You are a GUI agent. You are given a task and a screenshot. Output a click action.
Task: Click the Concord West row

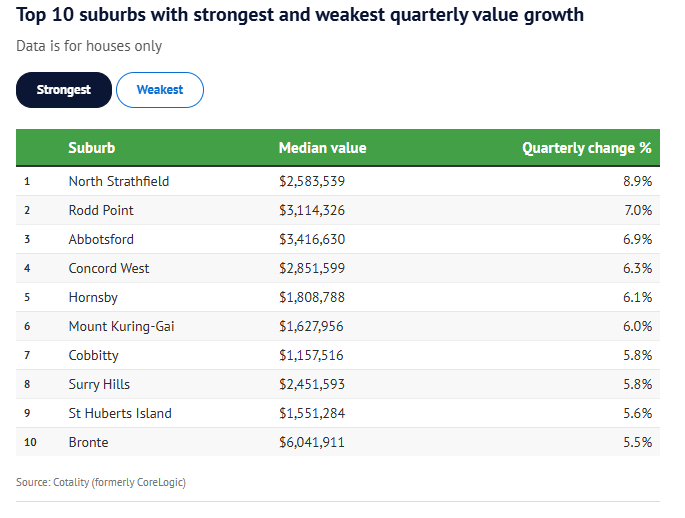pyautogui.click(x=108, y=268)
